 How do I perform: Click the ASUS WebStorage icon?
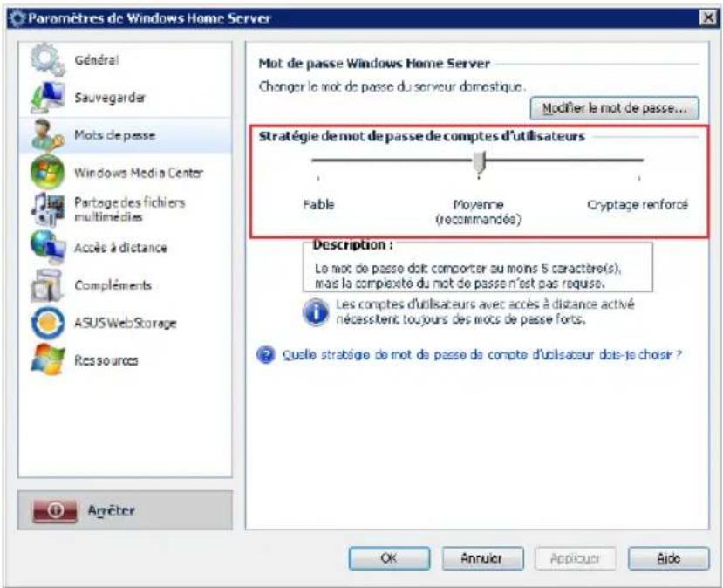(47, 323)
